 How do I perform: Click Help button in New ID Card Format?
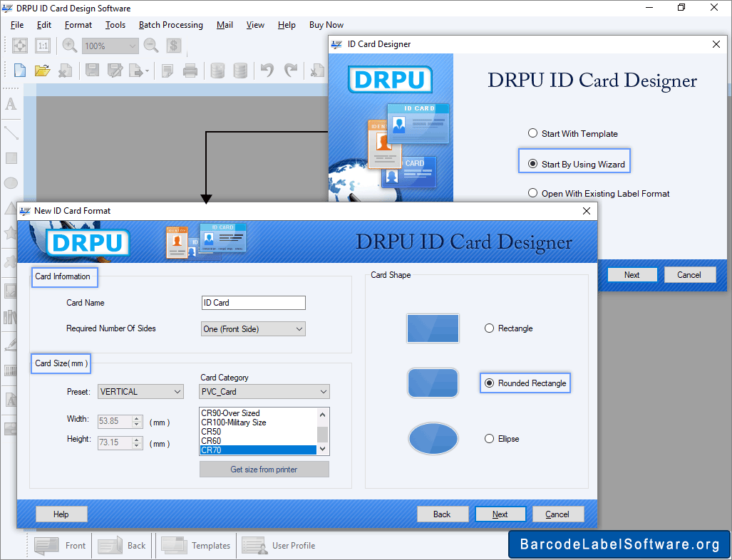[61, 514]
